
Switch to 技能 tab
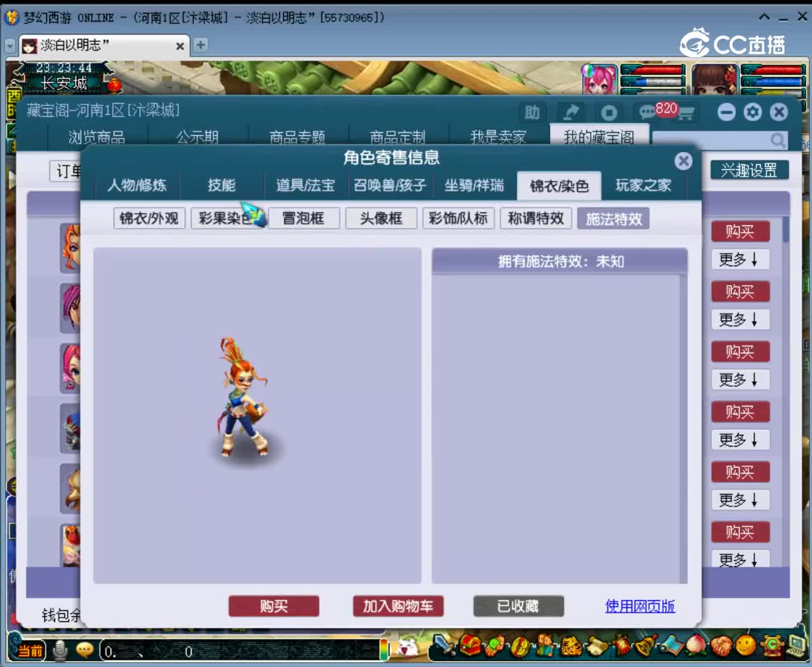pos(221,185)
